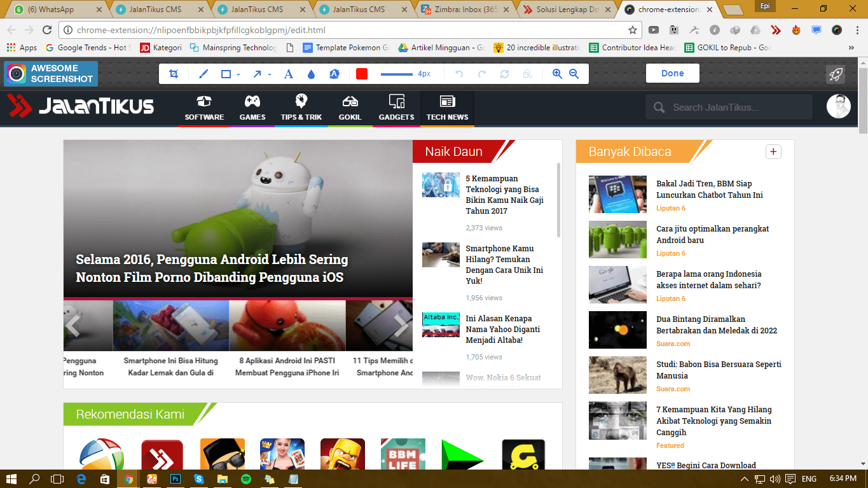
Task: Open 'Ini Alasan Kenapa Nama Yahoo' article
Action: 503,330
